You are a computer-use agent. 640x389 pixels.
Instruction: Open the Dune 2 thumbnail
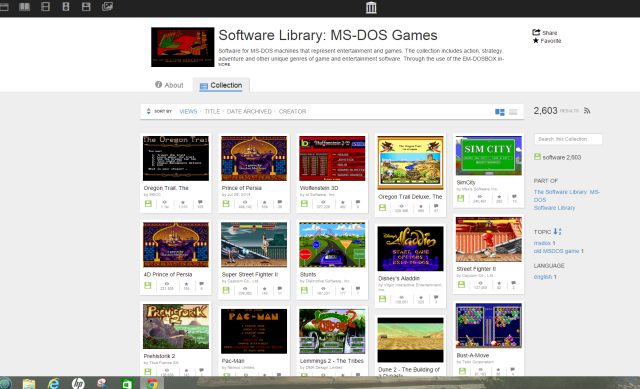[410, 340]
